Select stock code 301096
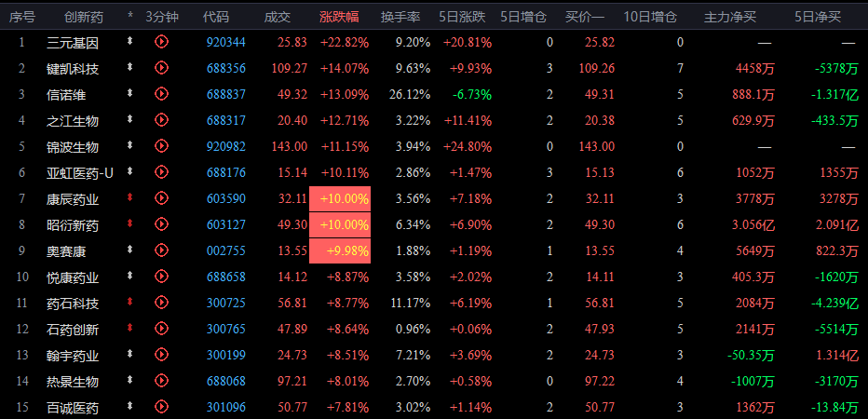 click(x=226, y=408)
